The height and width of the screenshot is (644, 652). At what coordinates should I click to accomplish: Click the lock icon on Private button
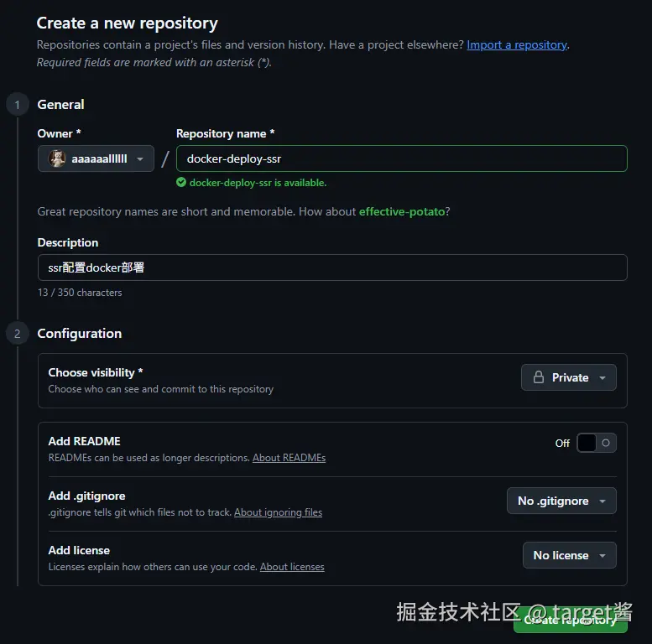coord(538,377)
